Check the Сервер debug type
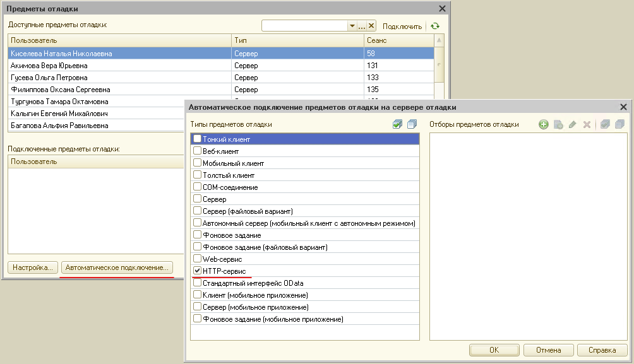Viewport: 634px width, 364px height. (197, 199)
